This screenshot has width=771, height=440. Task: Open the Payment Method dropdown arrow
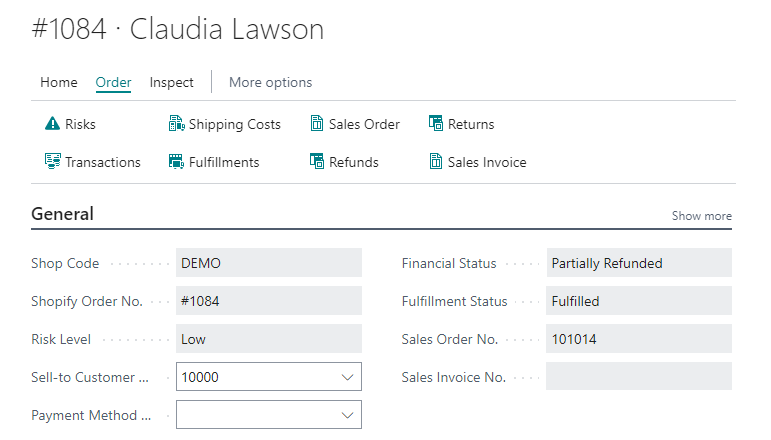click(347, 415)
